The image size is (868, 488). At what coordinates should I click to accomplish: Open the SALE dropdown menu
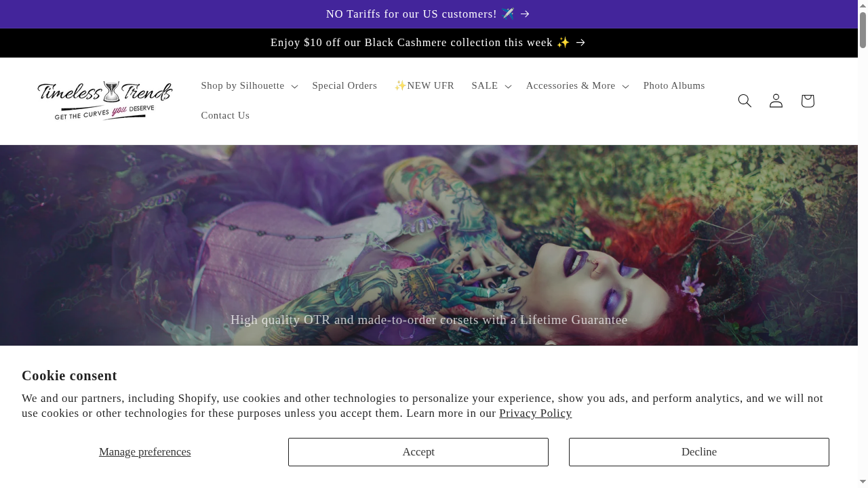[x=484, y=85]
